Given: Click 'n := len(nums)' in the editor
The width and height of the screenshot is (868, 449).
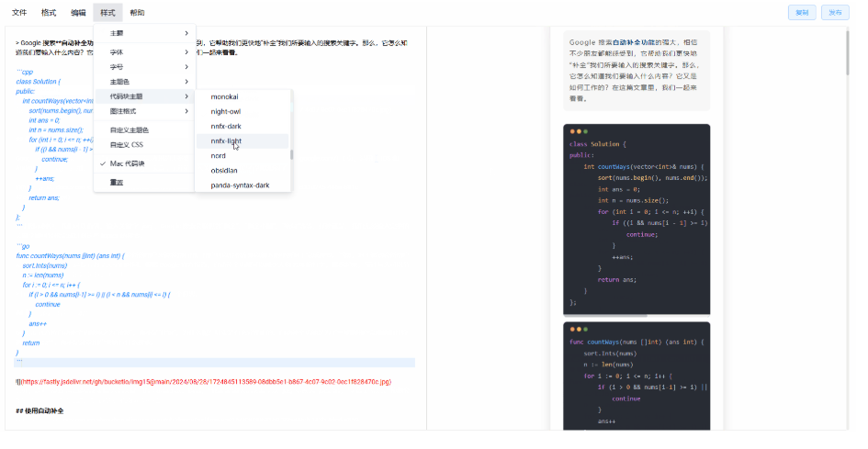Looking at the screenshot, I should (x=43, y=275).
